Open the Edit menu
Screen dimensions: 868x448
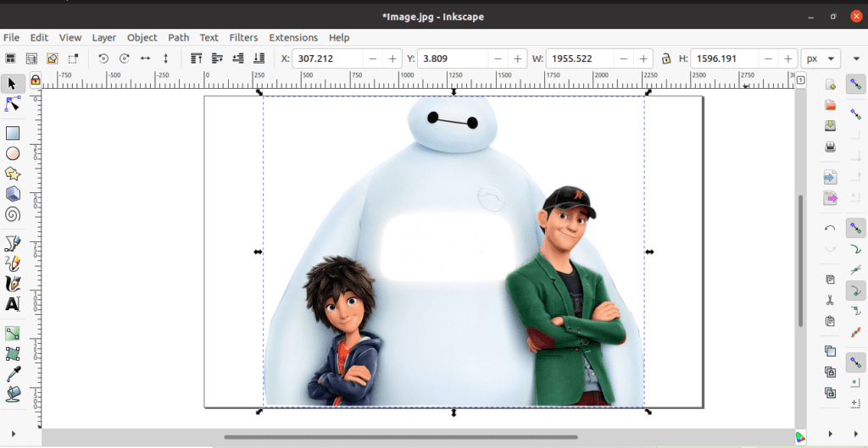tap(39, 37)
